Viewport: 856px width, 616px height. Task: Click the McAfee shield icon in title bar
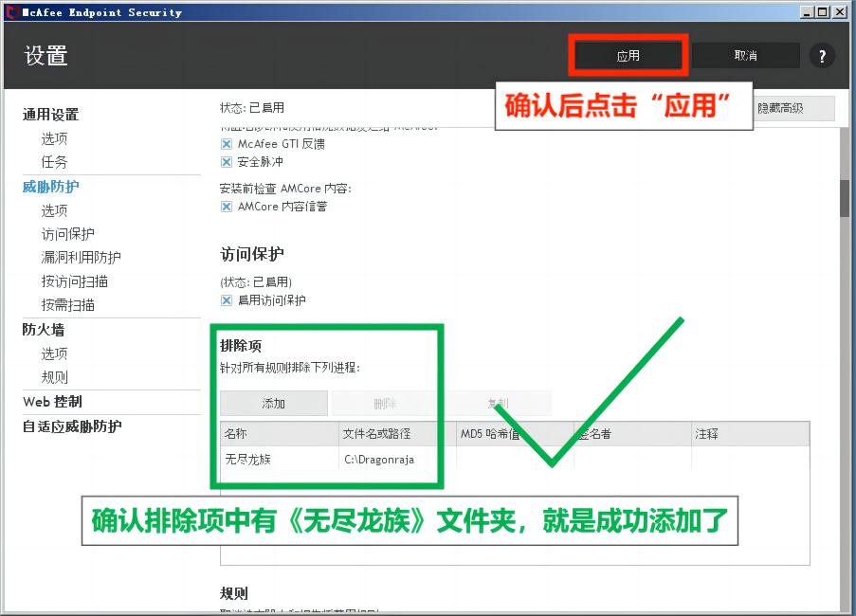[11, 11]
